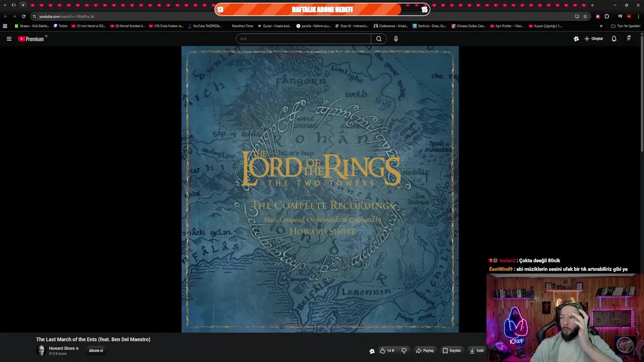
Task: Open the Tüm Yer İşaretleri folder
Action: pos(626,26)
